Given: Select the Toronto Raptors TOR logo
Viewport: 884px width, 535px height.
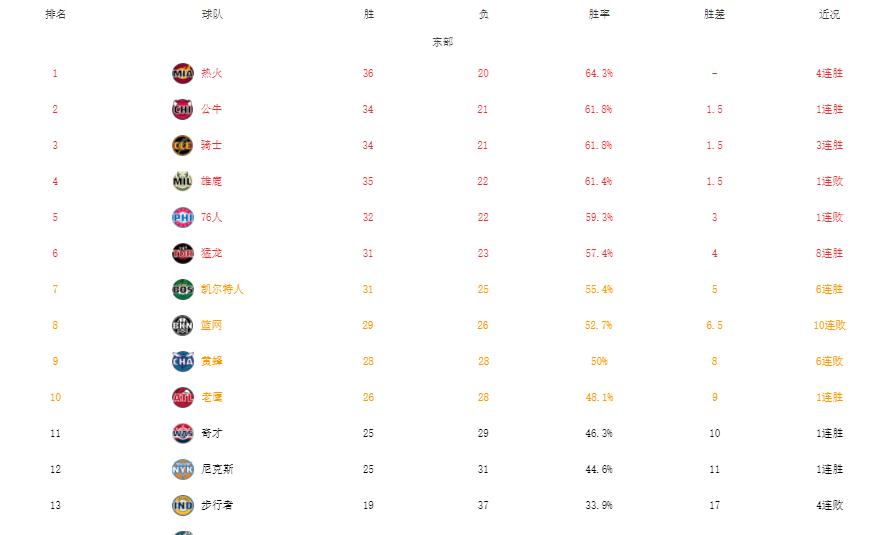Looking at the screenshot, I should [183, 254].
